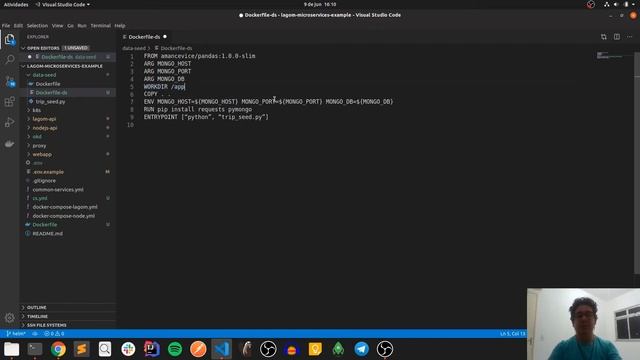Image resolution: width=640 pixels, height=360 pixels.
Task: Open the magnifier app in the dock
Action: (105, 349)
